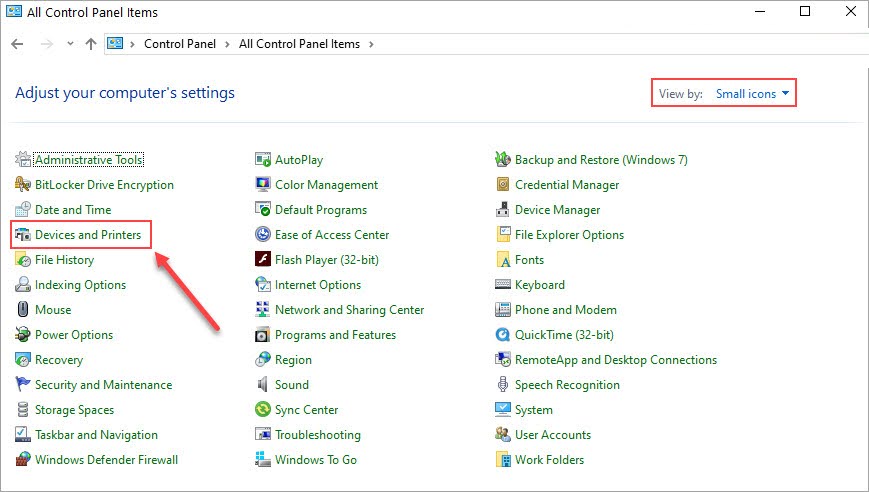Click the QuickTime (32-bit) icon

pyautogui.click(x=504, y=335)
